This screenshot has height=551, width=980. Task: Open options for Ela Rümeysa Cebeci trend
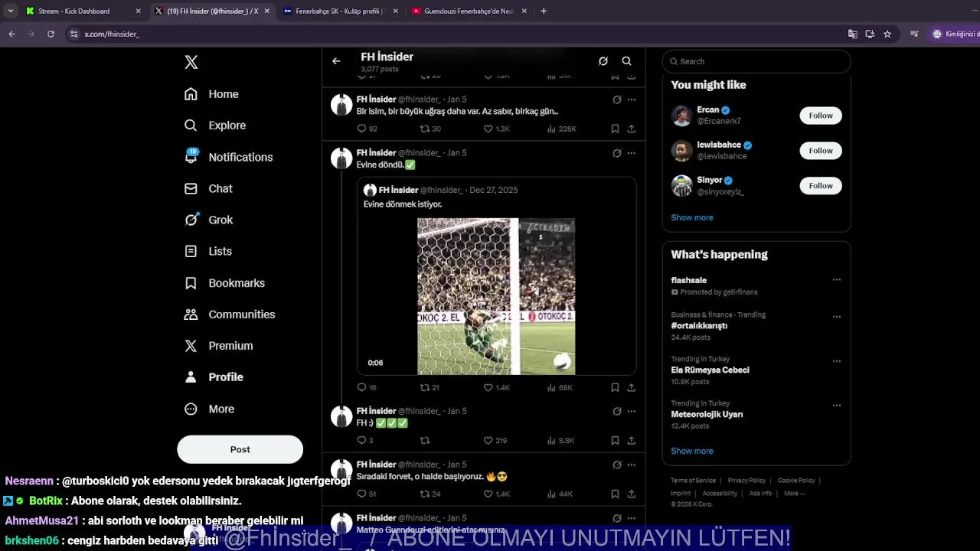837,361
